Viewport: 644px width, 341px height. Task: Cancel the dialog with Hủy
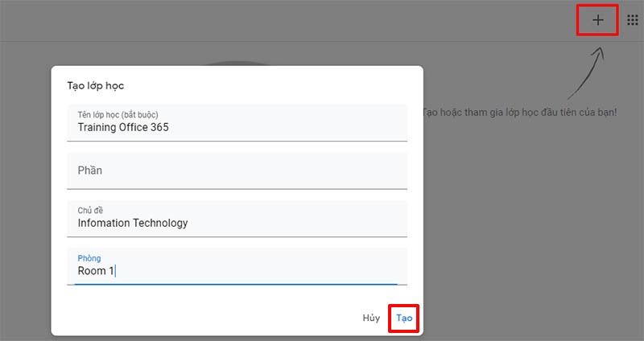371,318
